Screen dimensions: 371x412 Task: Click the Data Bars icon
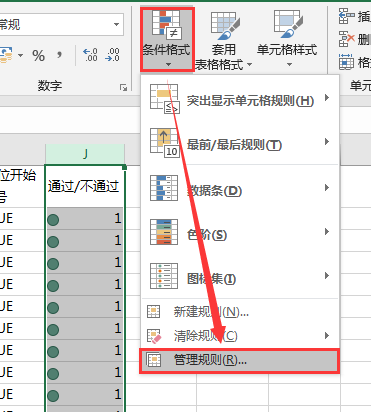164,188
